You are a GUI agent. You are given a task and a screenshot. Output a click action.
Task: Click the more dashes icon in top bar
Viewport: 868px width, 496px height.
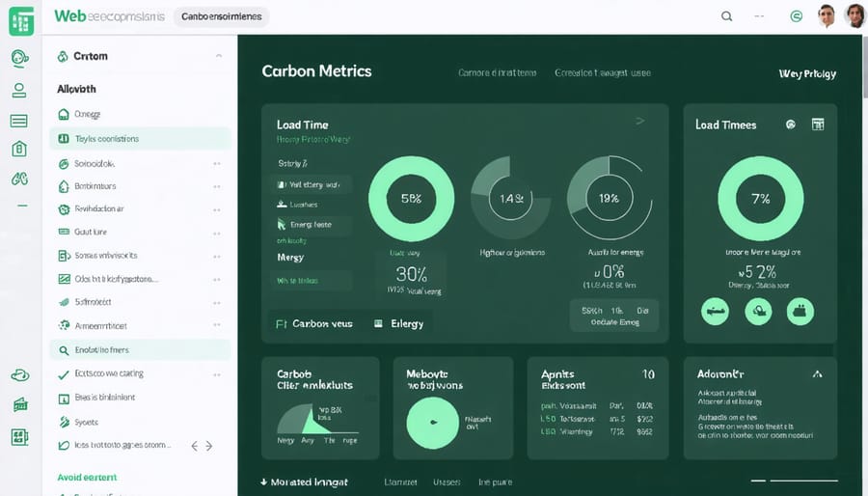759,16
